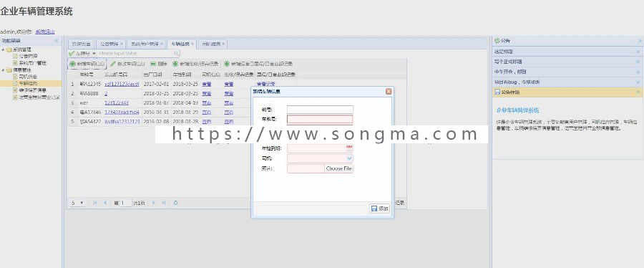The height and width of the screenshot is (268, 644).
Task: Collapse the left function menu panel
Action: coord(57,41)
